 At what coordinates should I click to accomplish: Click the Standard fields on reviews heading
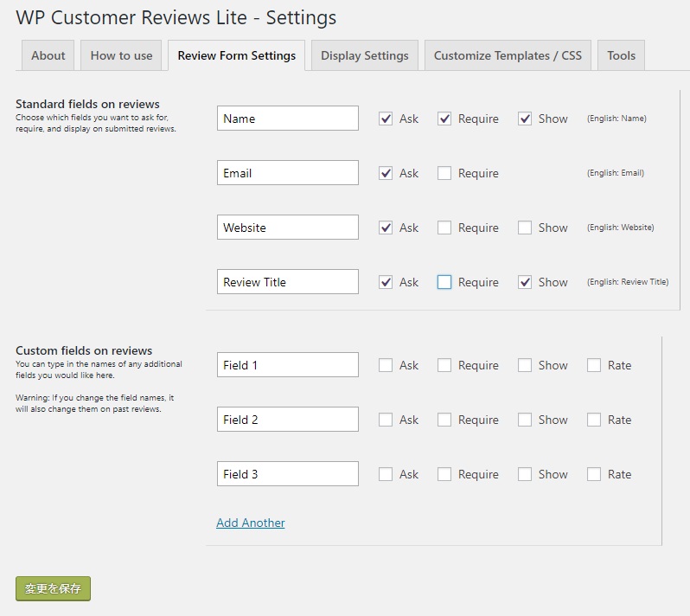tap(87, 104)
